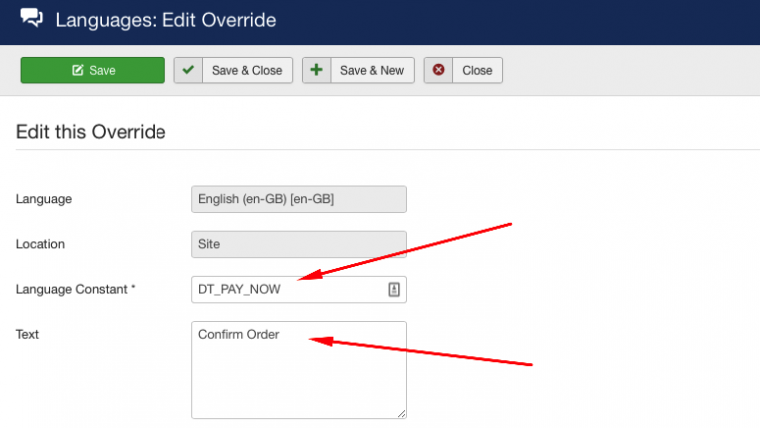Click the Save & Close button
This screenshot has width=760, height=428.
tap(233, 70)
